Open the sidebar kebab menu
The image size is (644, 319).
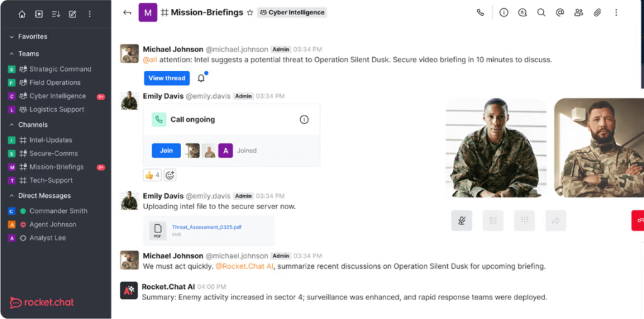tap(89, 14)
